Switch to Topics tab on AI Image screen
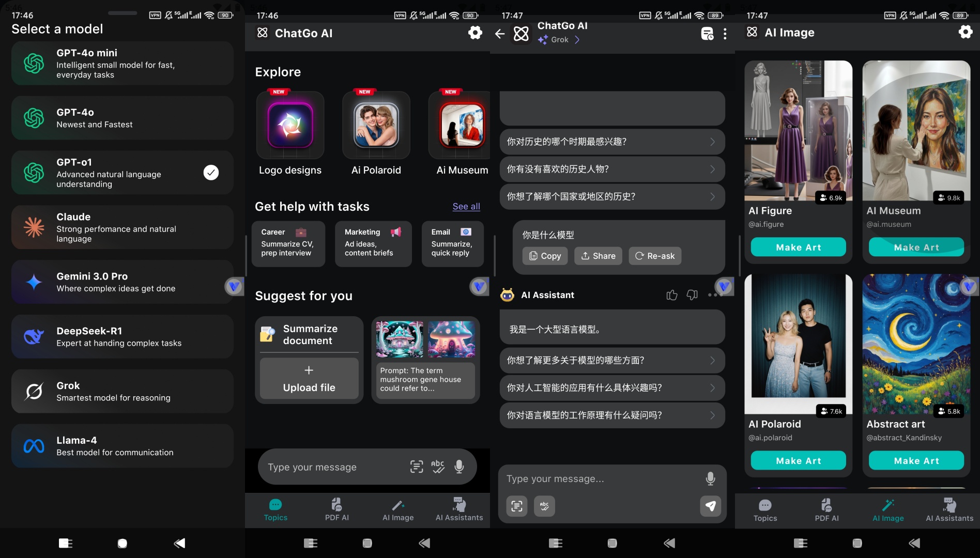This screenshot has width=980, height=558. [x=765, y=510]
